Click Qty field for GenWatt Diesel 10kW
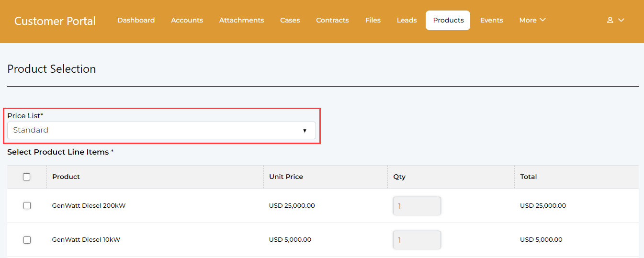This screenshot has height=258, width=644. (417, 240)
